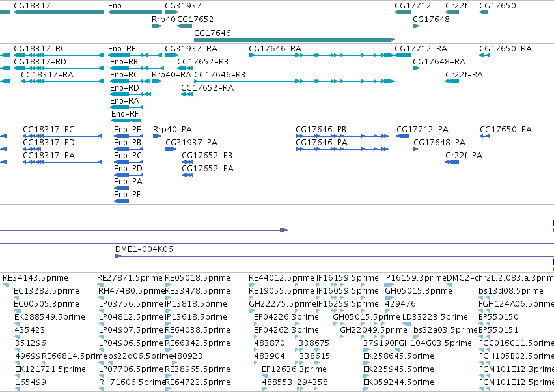Screen dimensions: 554x392
Task: Click the CG17650 gene label
Action: [497, 6]
